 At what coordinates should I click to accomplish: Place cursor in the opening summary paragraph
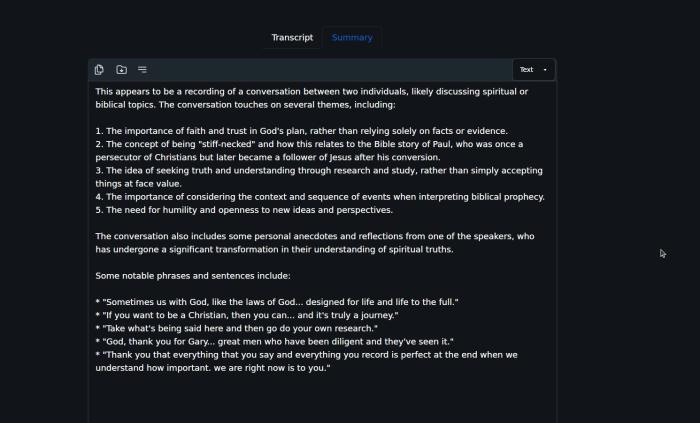(312, 98)
